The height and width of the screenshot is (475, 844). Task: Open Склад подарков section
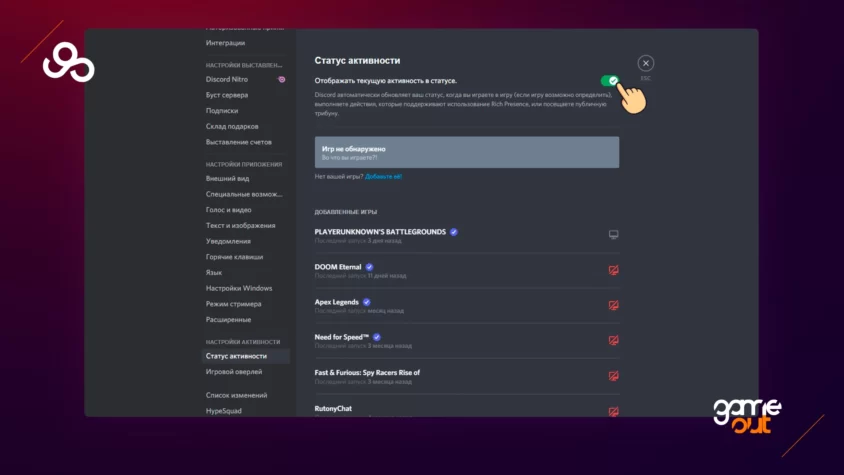[232, 126]
